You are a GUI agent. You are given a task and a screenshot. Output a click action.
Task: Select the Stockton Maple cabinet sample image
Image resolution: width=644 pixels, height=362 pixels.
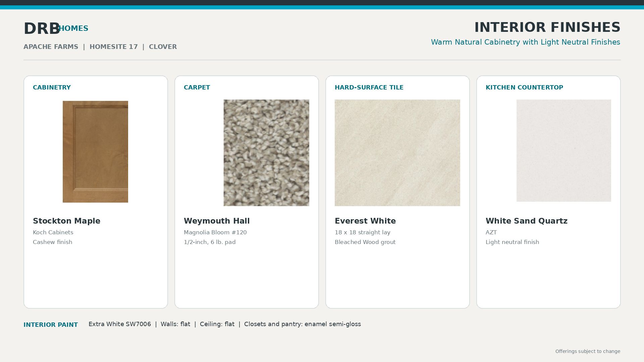(x=95, y=152)
